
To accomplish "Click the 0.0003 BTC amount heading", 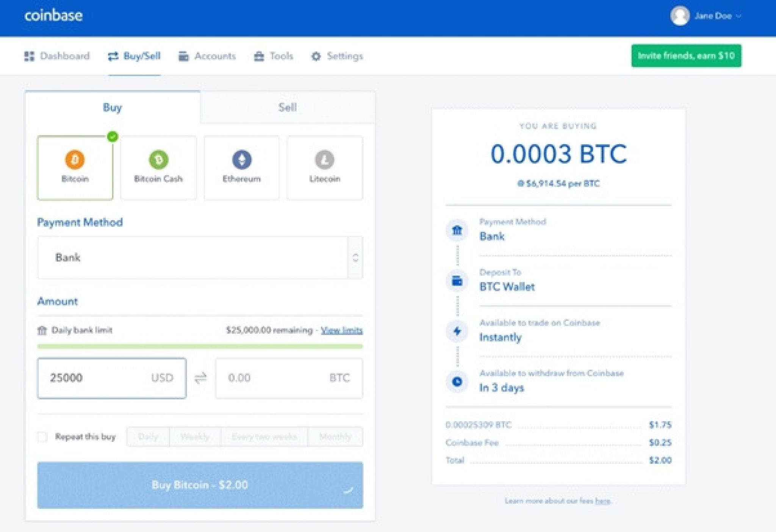I will pyautogui.click(x=559, y=154).
